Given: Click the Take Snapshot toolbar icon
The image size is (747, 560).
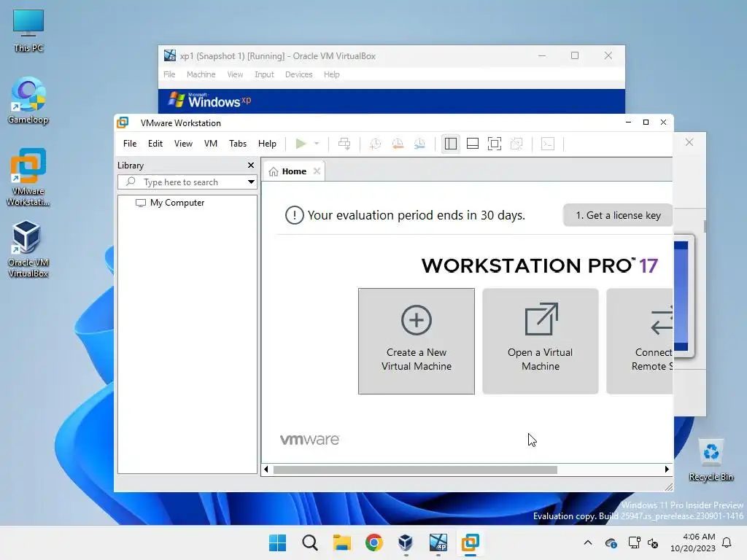Looking at the screenshot, I should [x=376, y=144].
